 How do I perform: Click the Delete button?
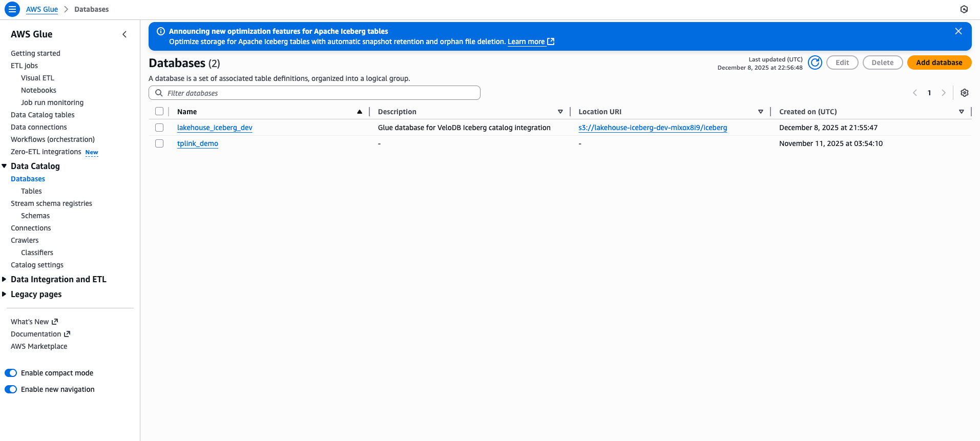pyautogui.click(x=883, y=62)
